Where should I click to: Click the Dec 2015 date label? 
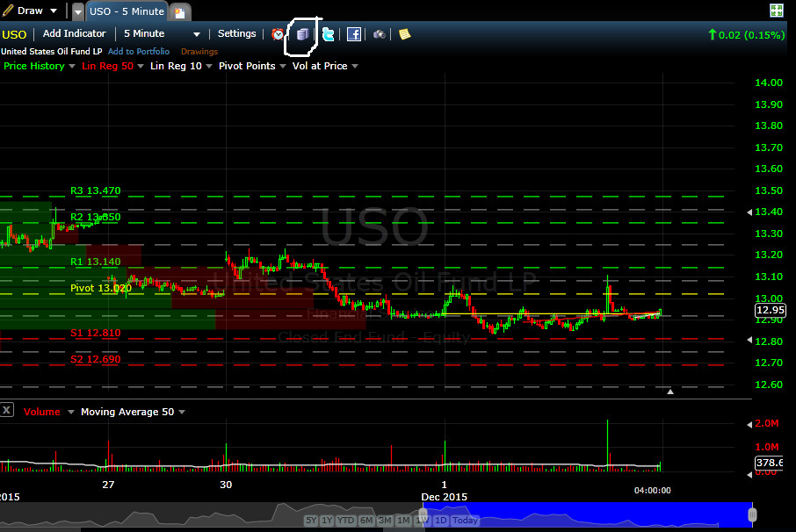click(445, 497)
